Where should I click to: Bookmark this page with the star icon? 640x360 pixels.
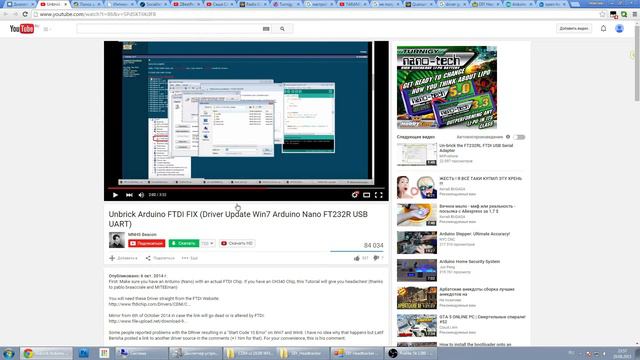click(602, 14)
